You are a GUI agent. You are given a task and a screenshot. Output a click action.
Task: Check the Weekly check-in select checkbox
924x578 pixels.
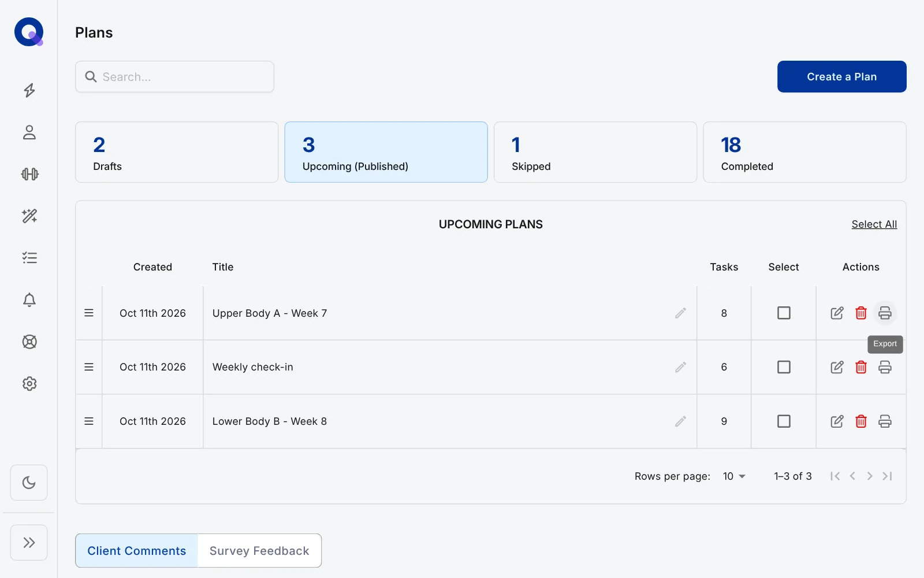point(784,367)
